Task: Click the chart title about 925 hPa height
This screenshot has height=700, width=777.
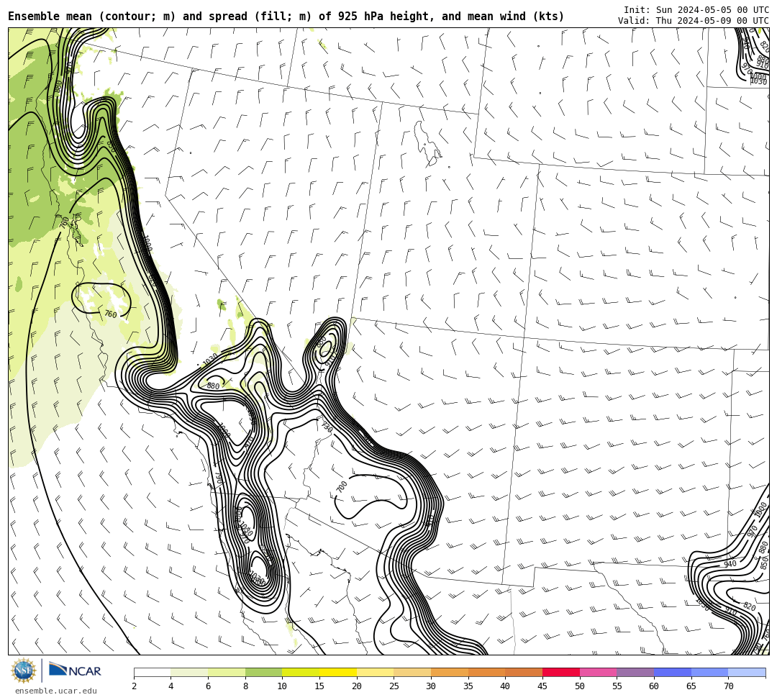Action: [x=286, y=17]
